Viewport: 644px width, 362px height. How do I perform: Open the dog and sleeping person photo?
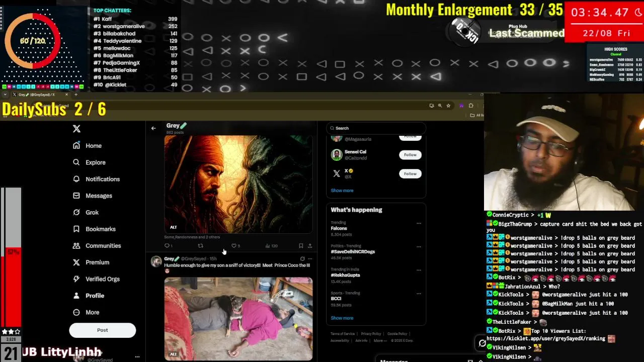238,319
